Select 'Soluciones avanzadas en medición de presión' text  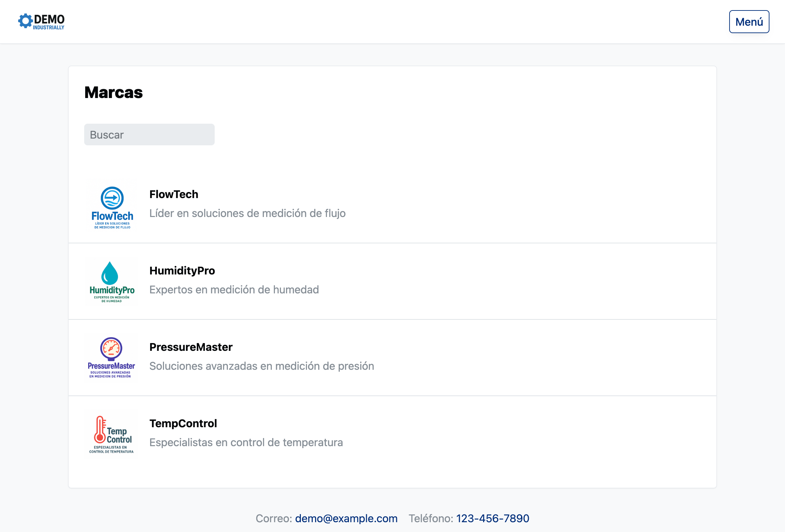point(261,366)
